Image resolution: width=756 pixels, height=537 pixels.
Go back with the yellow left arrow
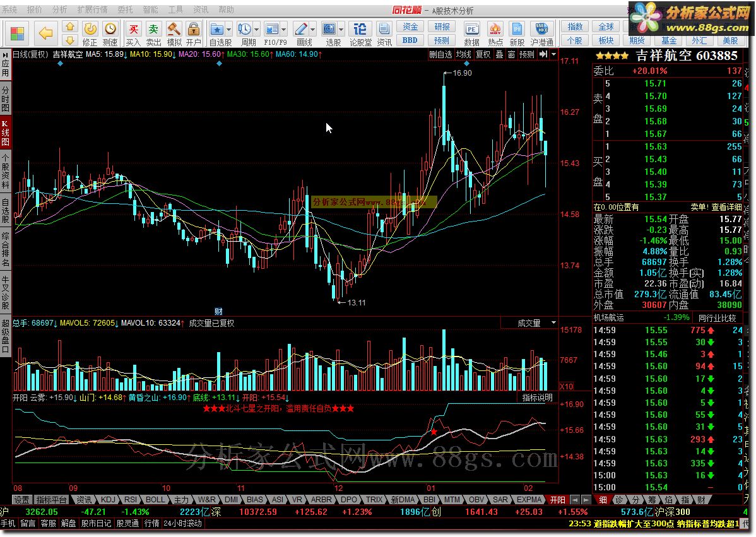point(45,33)
